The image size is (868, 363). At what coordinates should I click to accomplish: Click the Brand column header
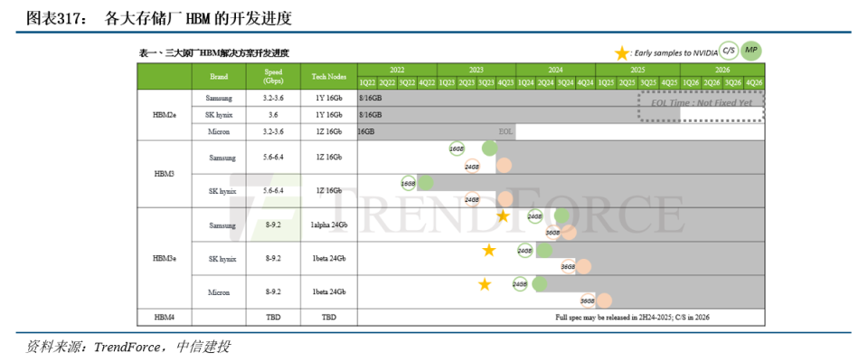(x=219, y=76)
